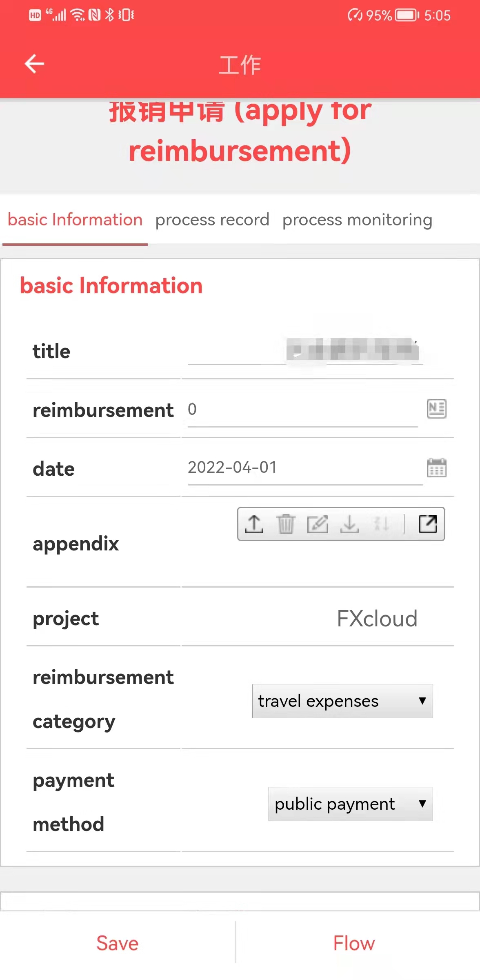Open the process monitoring tab
The width and height of the screenshot is (480, 980).
point(357,220)
